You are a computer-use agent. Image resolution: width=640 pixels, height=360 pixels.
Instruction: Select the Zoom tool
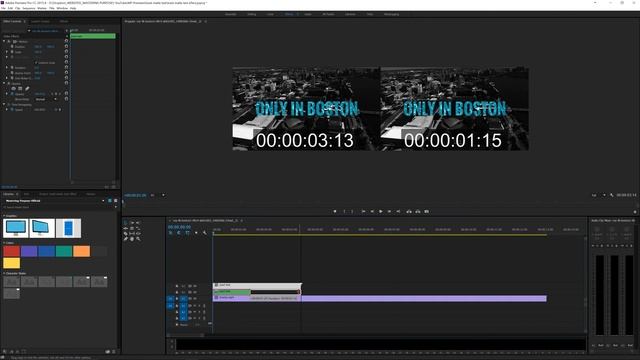pyautogui.click(x=138, y=239)
